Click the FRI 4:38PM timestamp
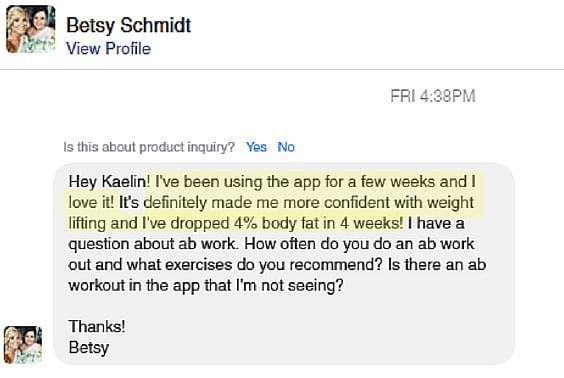The width and height of the screenshot is (564, 378). [433, 96]
